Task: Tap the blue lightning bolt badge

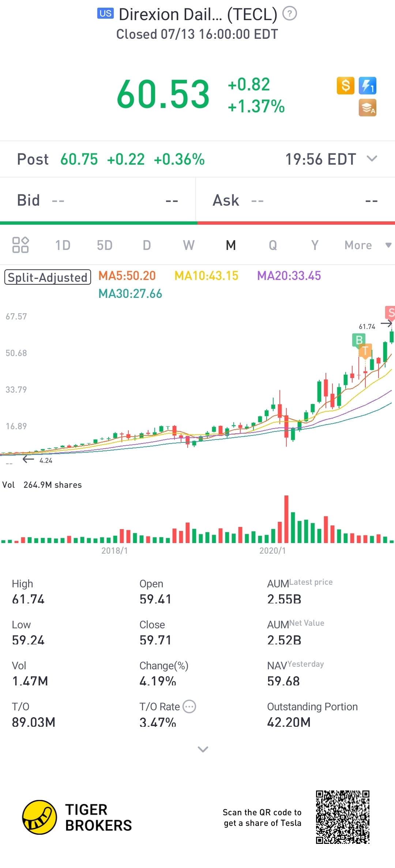Action: (368, 86)
